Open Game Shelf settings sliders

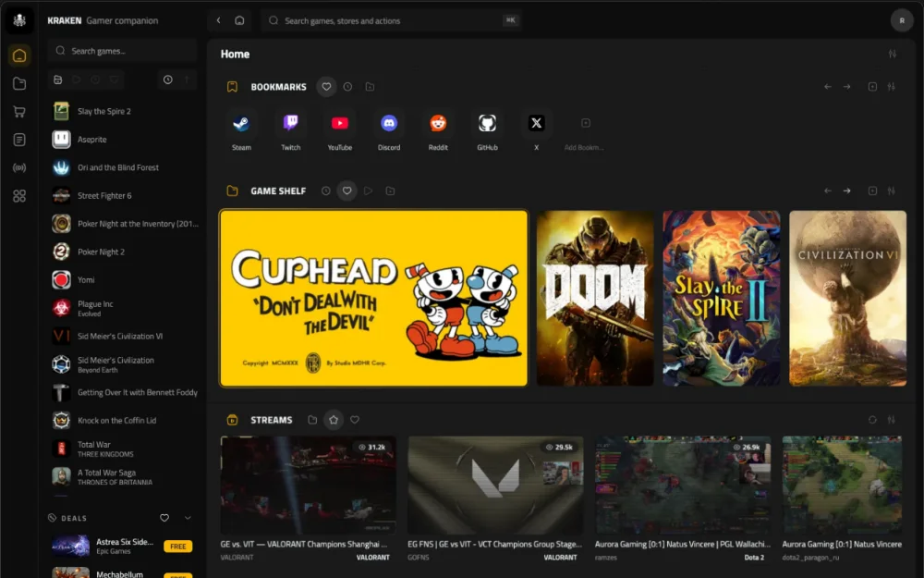(892, 191)
